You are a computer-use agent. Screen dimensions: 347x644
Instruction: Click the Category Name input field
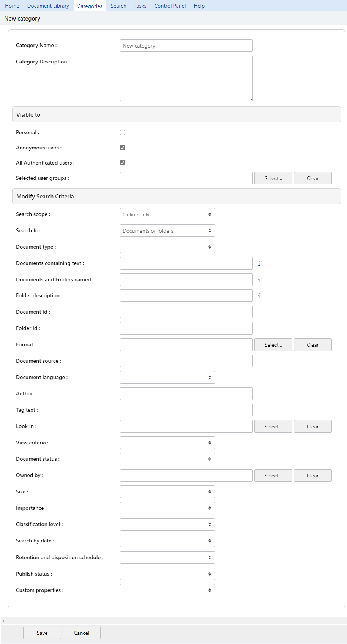[186, 46]
